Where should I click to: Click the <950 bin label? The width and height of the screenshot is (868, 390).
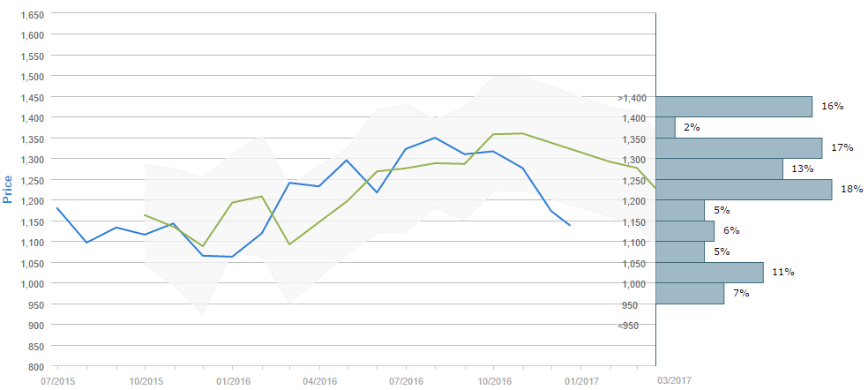[628, 326]
